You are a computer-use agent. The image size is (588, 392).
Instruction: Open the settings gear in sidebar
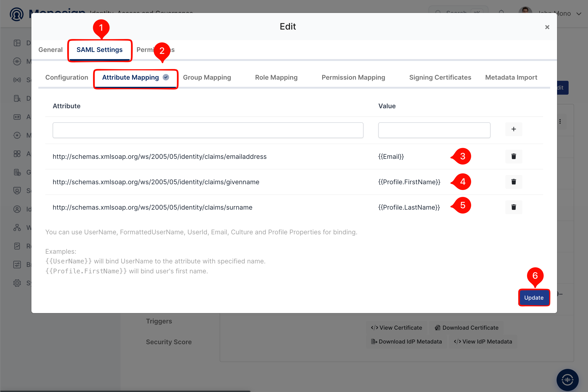pos(17,283)
